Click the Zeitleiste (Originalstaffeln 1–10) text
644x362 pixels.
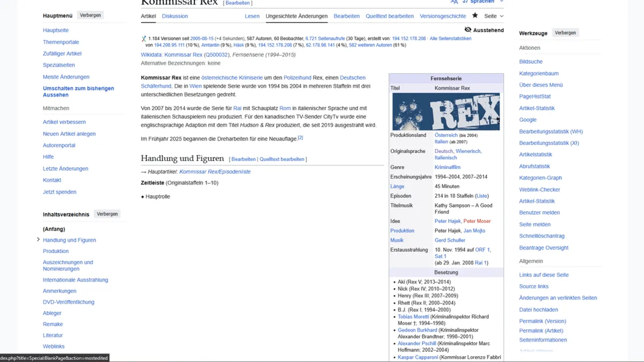click(180, 183)
